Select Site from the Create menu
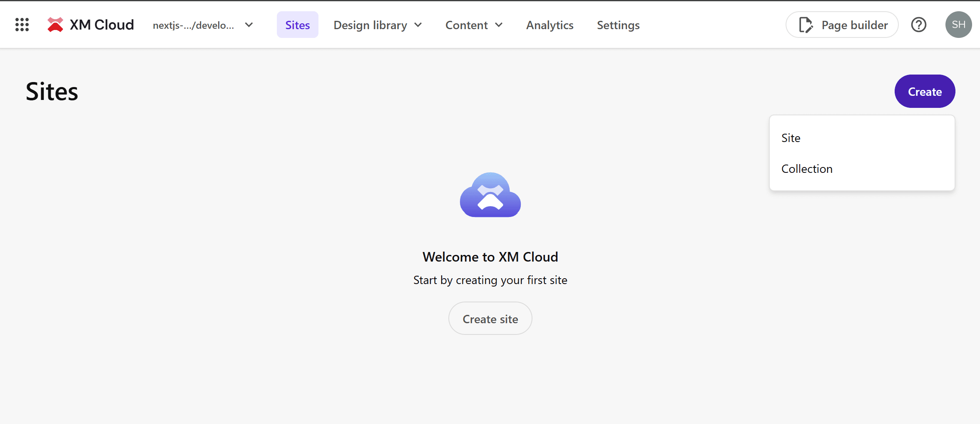The image size is (980, 424). 791,138
